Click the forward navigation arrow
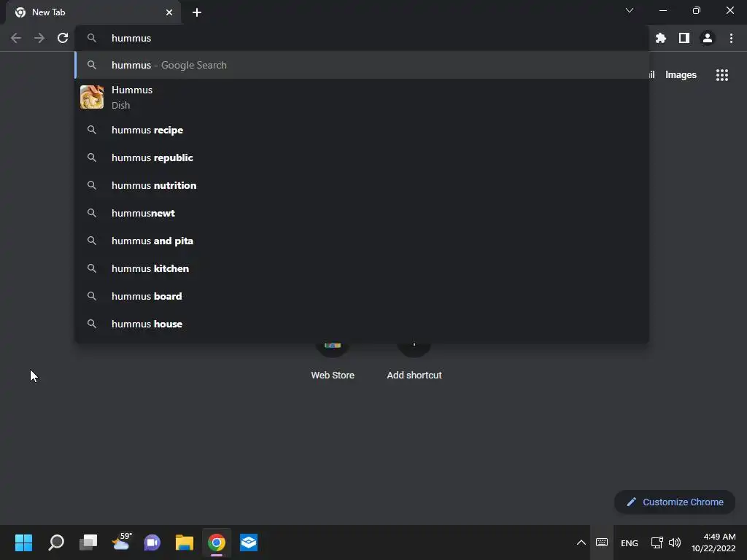 tap(39, 38)
